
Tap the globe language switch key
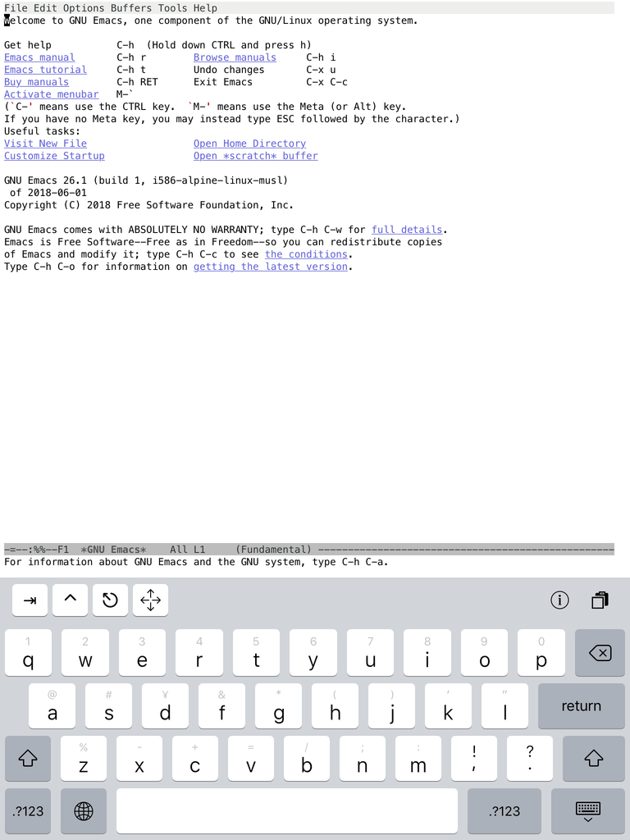pos(84,811)
